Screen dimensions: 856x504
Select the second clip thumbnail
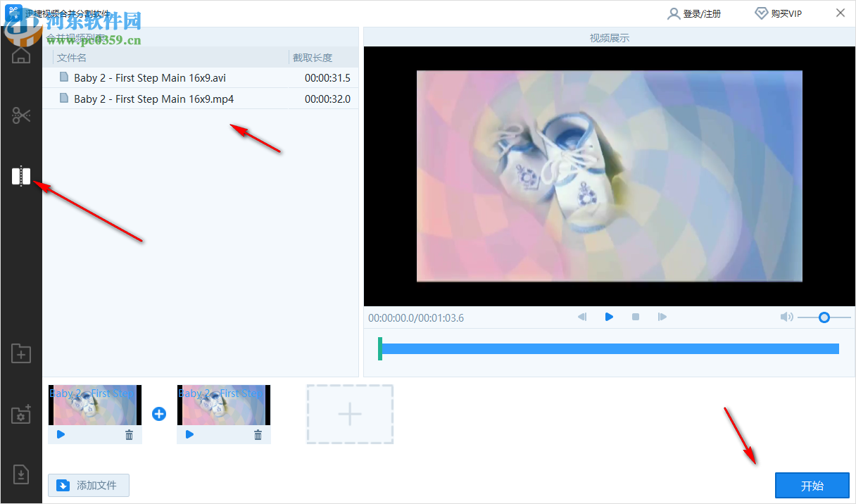click(224, 405)
